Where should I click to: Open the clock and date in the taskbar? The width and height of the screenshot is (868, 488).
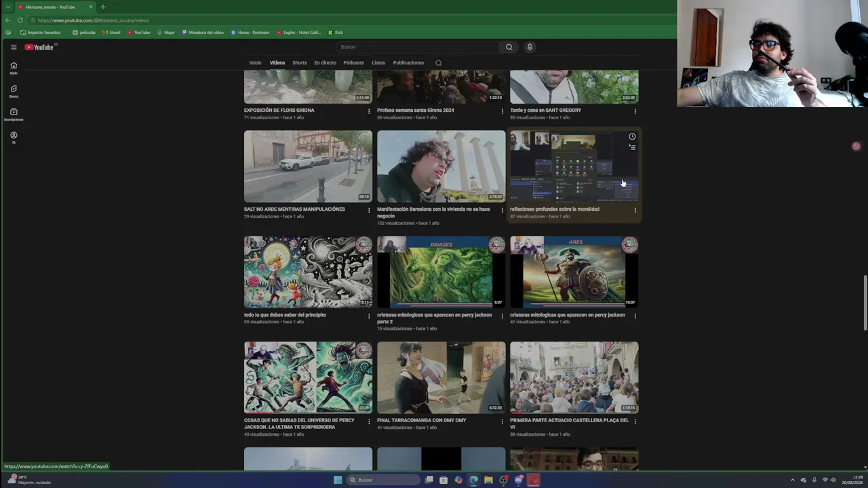click(x=852, y=480)
